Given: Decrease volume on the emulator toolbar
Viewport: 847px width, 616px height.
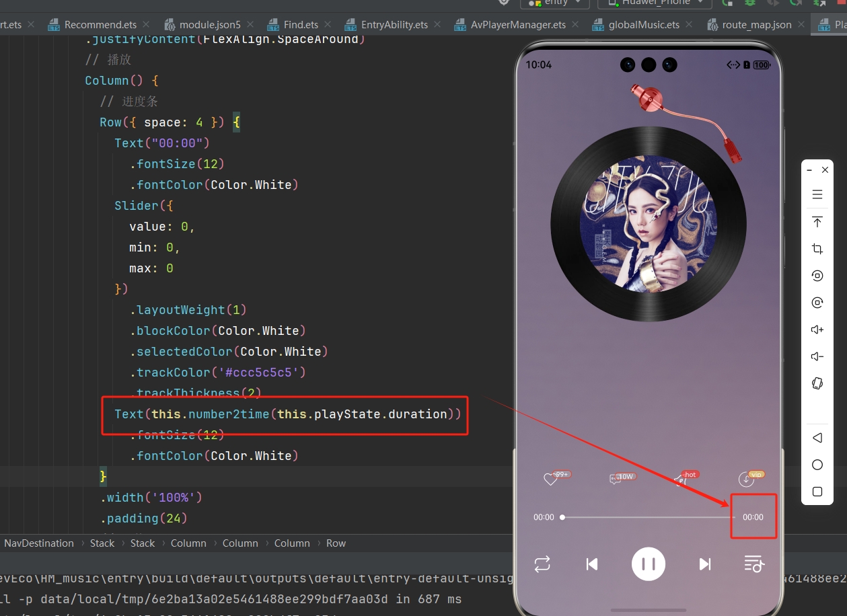Looking at the screenshot, I should [x=817, y=356].
